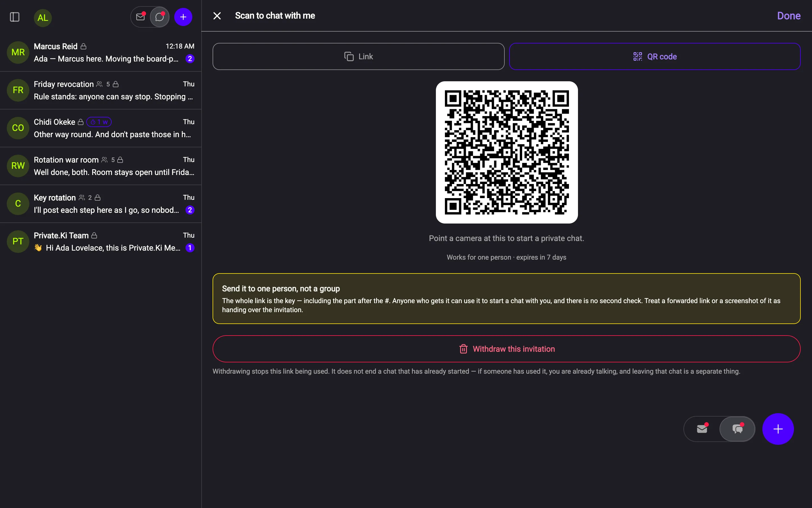Click the 'Send it to one person, not a group' heading
Image resolution: width=812 pixels, height=508 pixels.
[x=281, y=289]
